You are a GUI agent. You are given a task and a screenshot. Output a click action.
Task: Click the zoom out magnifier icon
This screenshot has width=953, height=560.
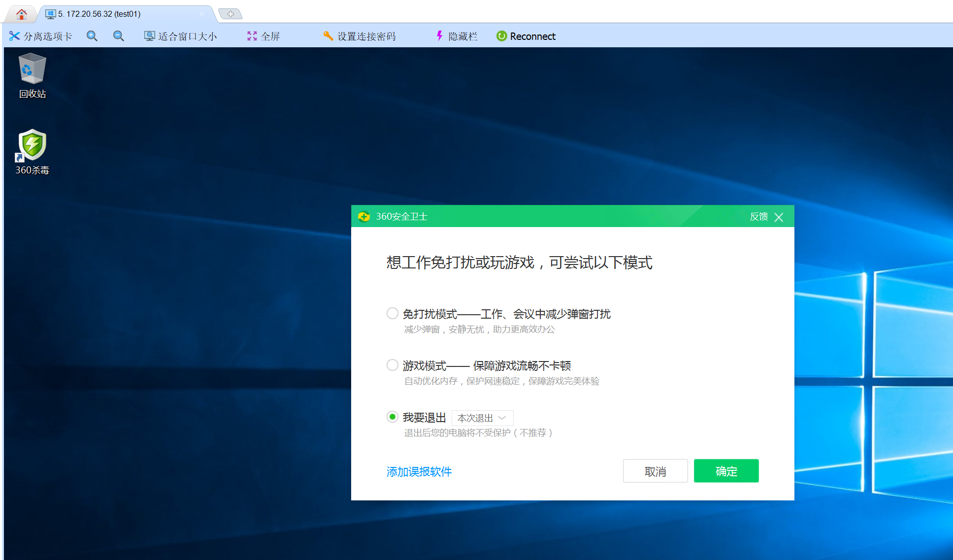click(119, 36)
